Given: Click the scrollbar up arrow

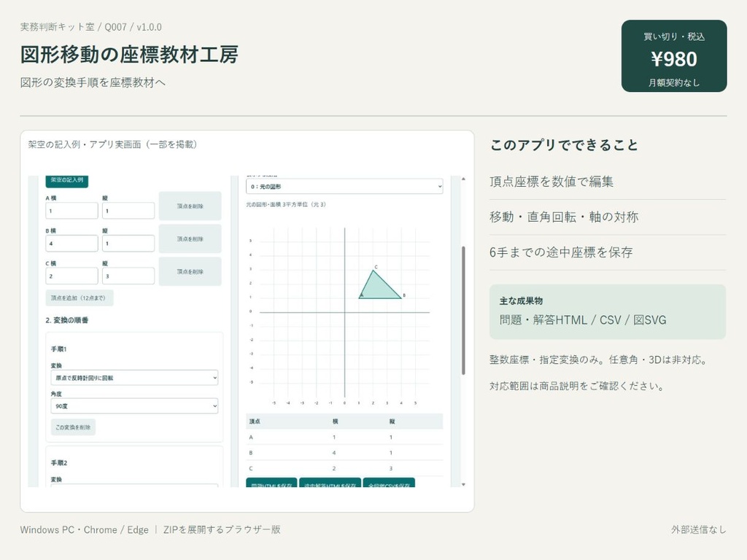Looking at the screenshot, I should pyautogui.click(x=463, y=179).
